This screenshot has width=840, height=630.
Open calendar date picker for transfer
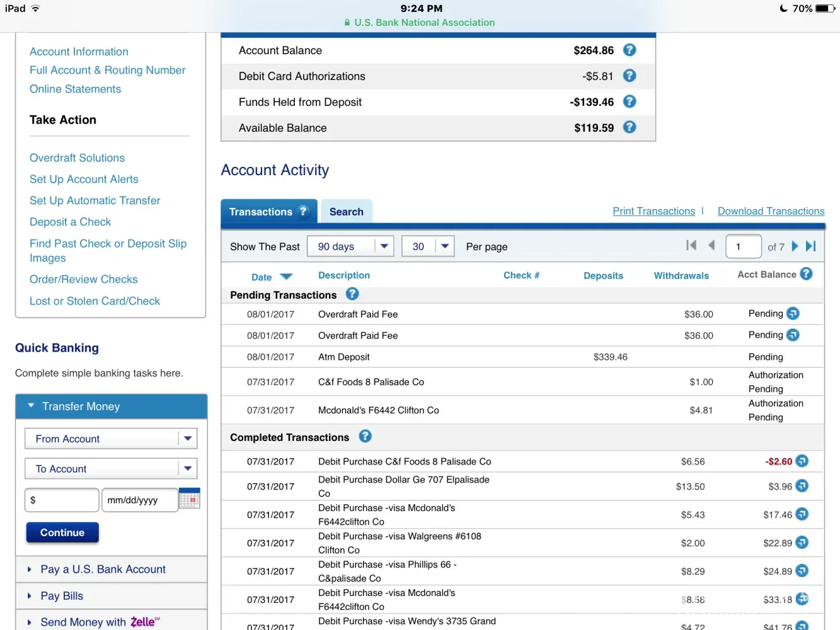[190, 499]
